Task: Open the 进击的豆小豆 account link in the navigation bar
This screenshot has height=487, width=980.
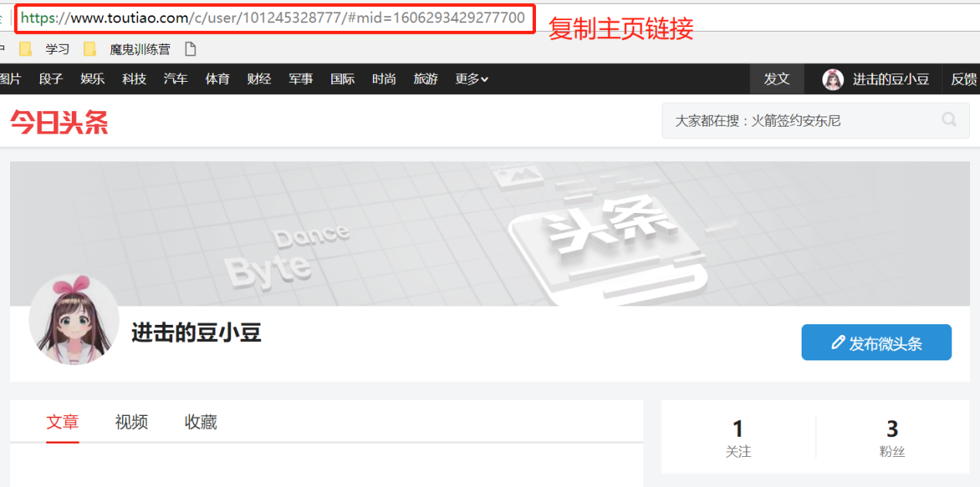Action: (x=890, y=79)
